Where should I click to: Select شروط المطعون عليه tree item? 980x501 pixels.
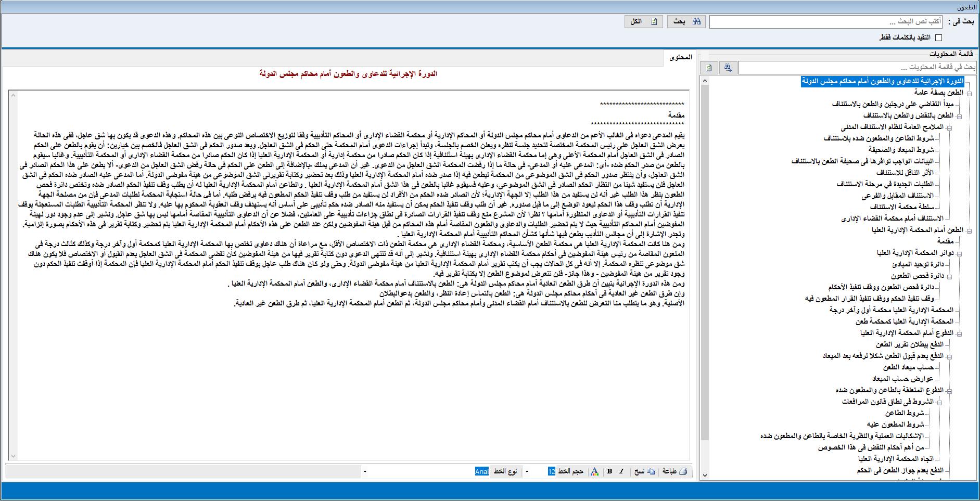point(896,425)
